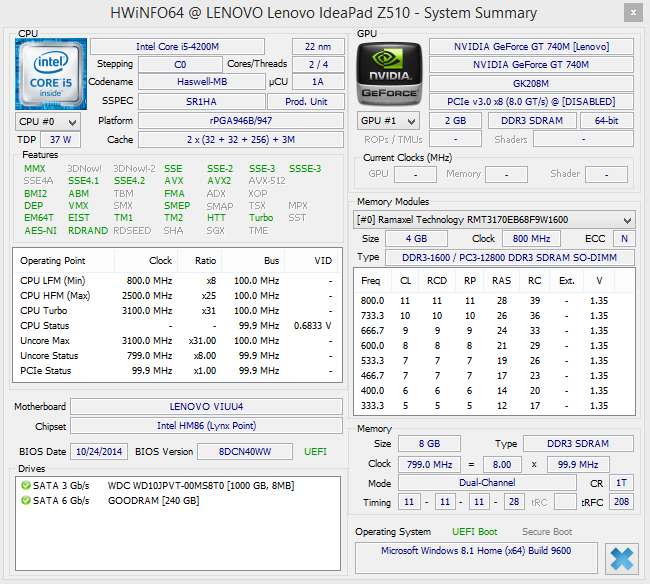Click the BIOS date 10/24/2014 field
Screen dimensions: 650x584
99,451
